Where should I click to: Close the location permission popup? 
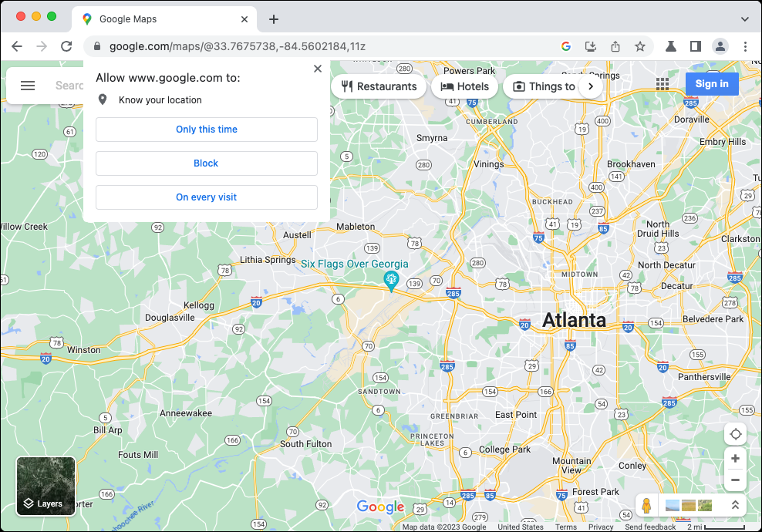tap(318, 69)
